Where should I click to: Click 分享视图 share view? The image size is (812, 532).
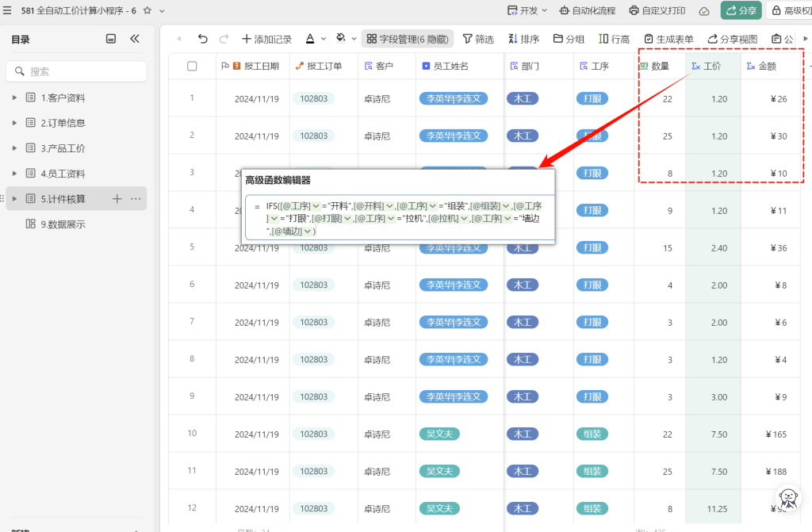pos(732,39)
